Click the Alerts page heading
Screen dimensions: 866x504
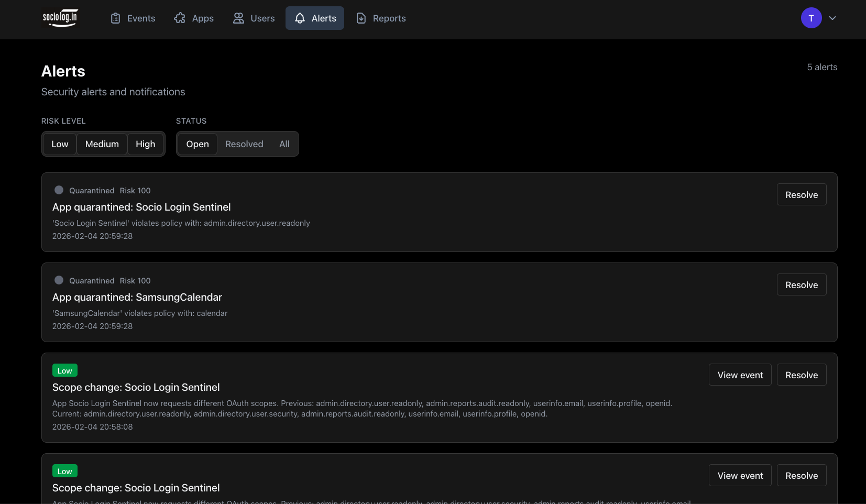(63, 71)
